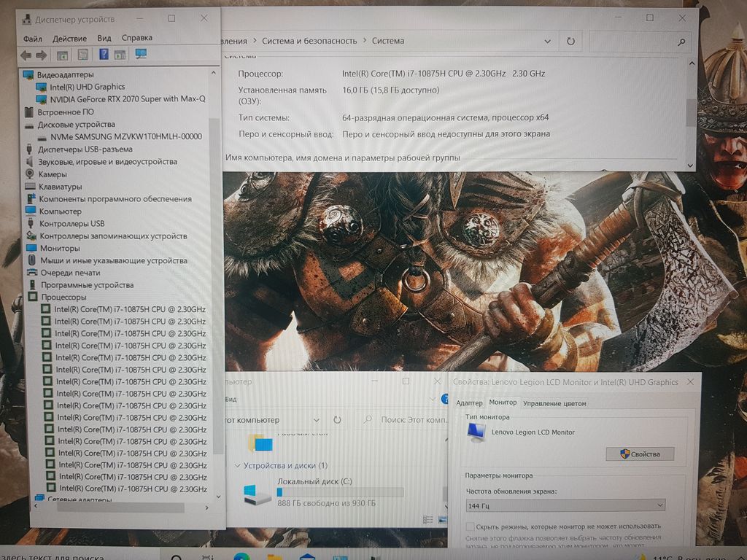Click the scan for hardware changes monitor icon

141,55
